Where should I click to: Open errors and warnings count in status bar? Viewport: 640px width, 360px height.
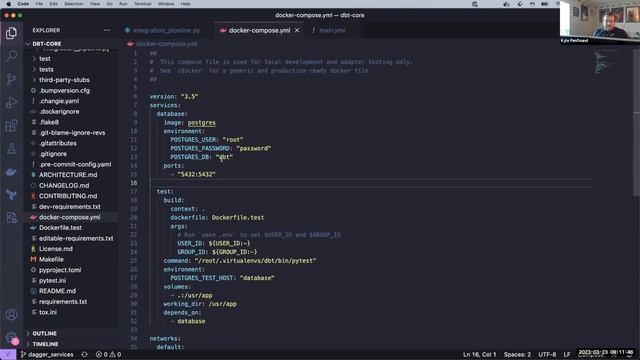point(108,354)
